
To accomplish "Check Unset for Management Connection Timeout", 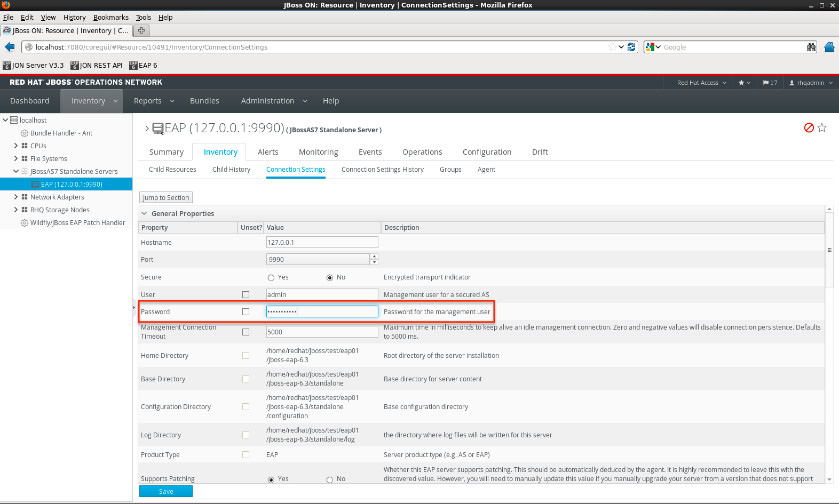I will coord(246,332).
